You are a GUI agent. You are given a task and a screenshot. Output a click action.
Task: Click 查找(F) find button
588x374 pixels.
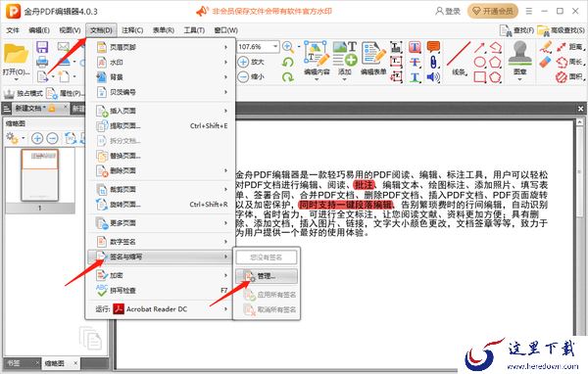[x=517, y=30]
